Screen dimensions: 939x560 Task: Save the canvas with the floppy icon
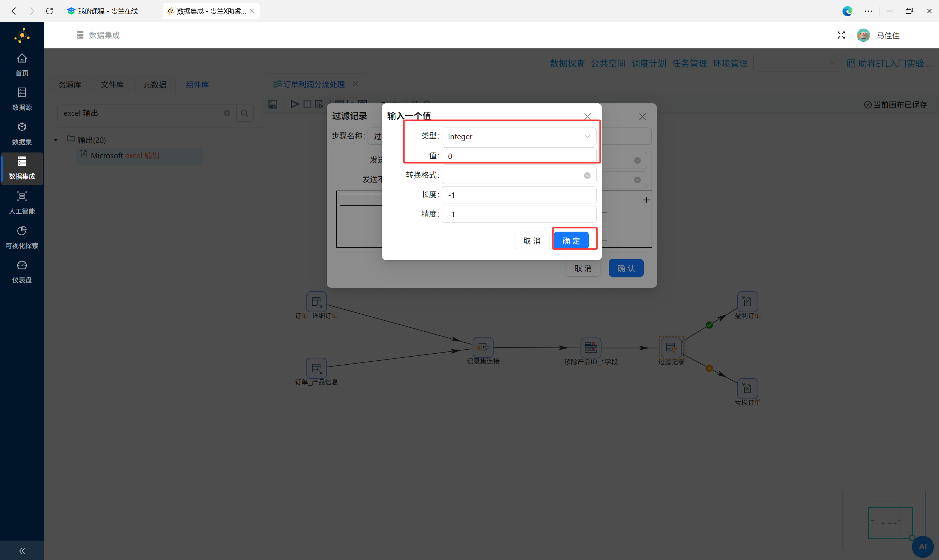pyautogui.click(x=273, y=104)
